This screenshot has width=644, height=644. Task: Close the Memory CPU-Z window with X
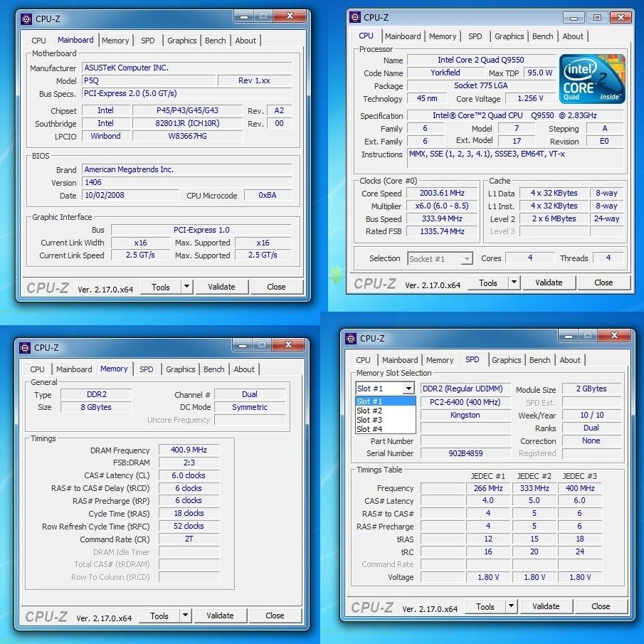click(289, 344)
